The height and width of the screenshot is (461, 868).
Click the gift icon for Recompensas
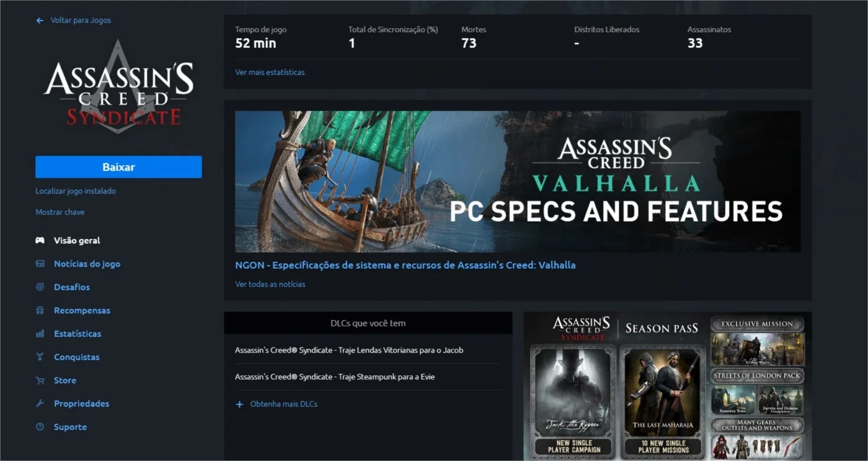40,310
